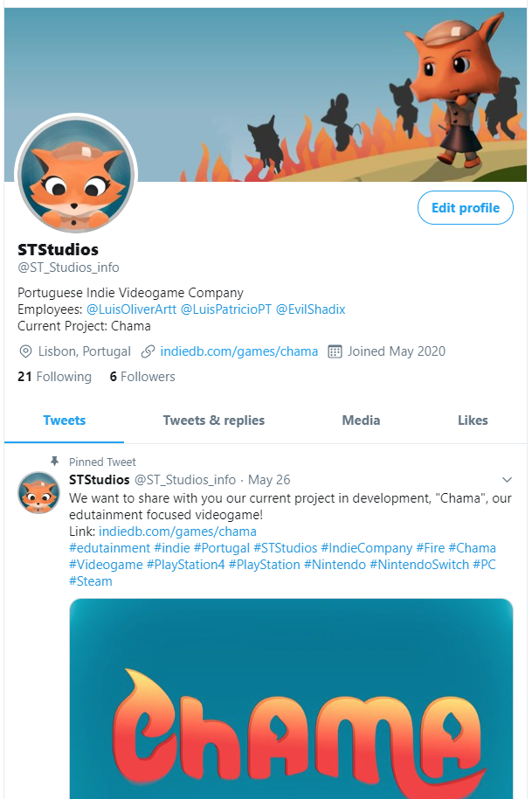The width and height of the screenshot is (532, 799).
Task: Click the location pin icon beside Lisbon
Action: (25, 351)
